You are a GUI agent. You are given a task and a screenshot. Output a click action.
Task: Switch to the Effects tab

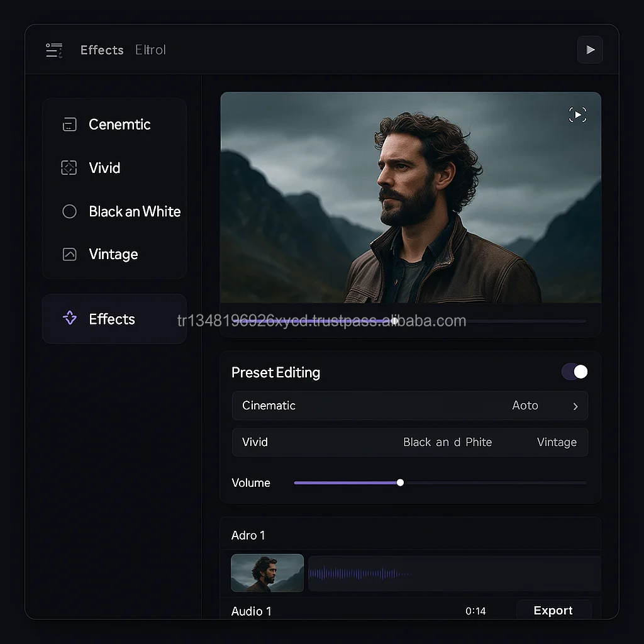point(102,50)
